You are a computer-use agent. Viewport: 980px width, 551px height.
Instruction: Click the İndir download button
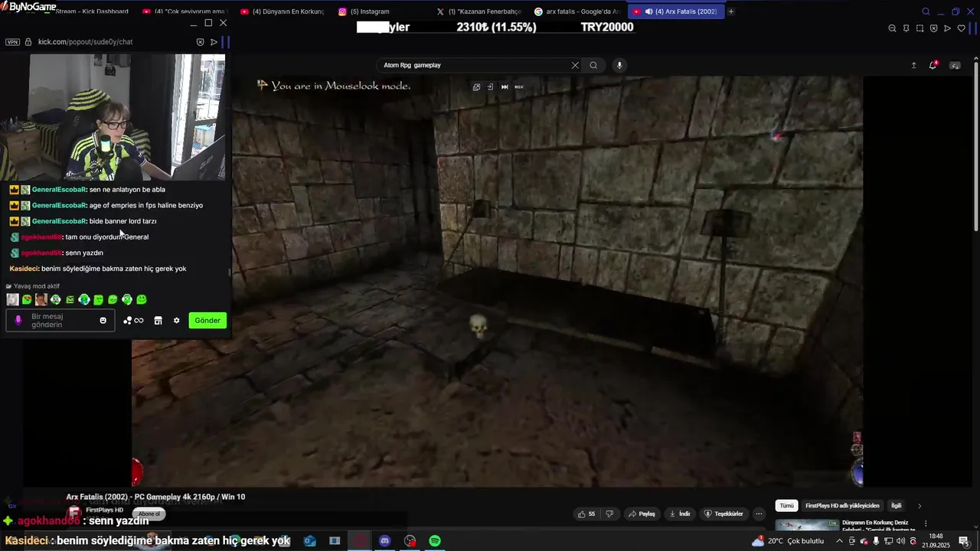[680, 514]
